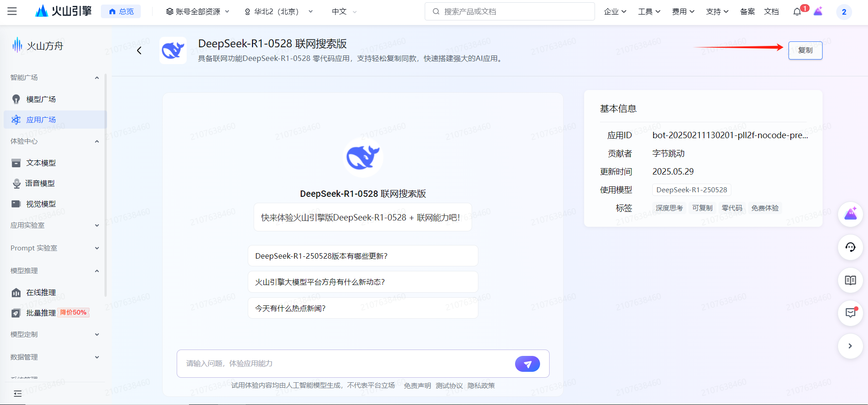Click the 备案 link in header
Viewport: 868px width, 405px height.
point(747,12)
